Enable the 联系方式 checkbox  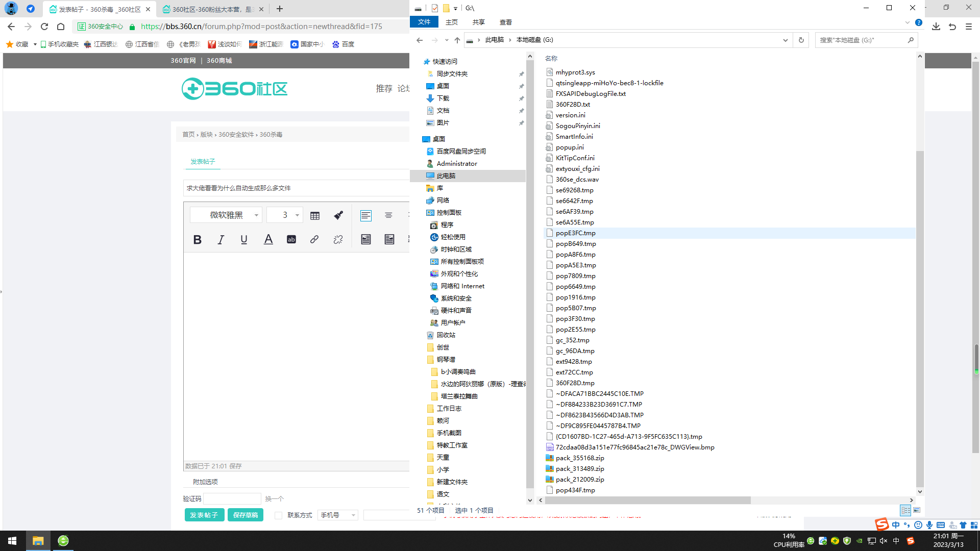pos(279,515)
